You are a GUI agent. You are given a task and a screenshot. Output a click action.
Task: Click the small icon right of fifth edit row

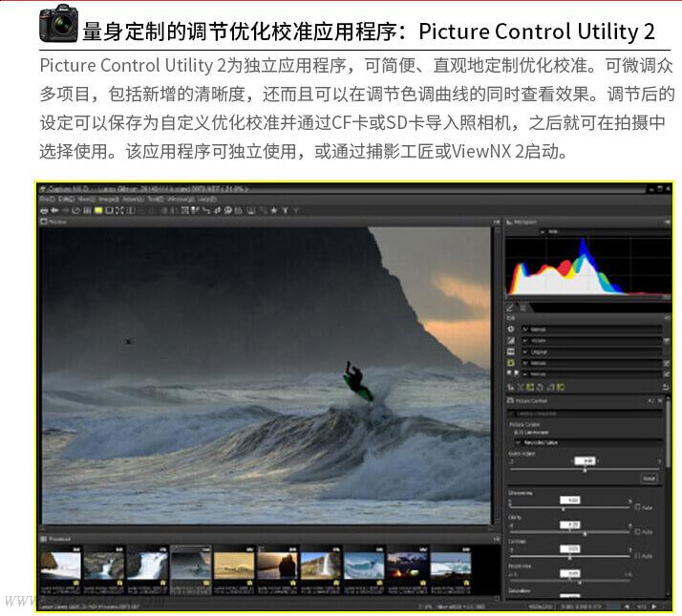click(667, 374)
